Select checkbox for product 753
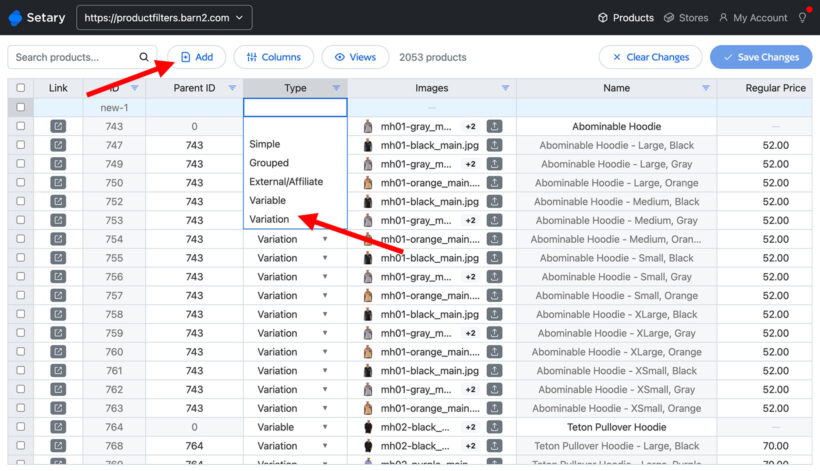This screenshot has width=820, height=471. [x=20, y=220]
